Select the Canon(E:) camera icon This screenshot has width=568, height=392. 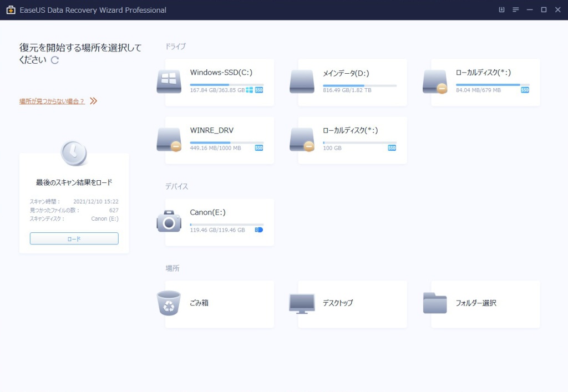pyautogui.click(x=169, y=221)
